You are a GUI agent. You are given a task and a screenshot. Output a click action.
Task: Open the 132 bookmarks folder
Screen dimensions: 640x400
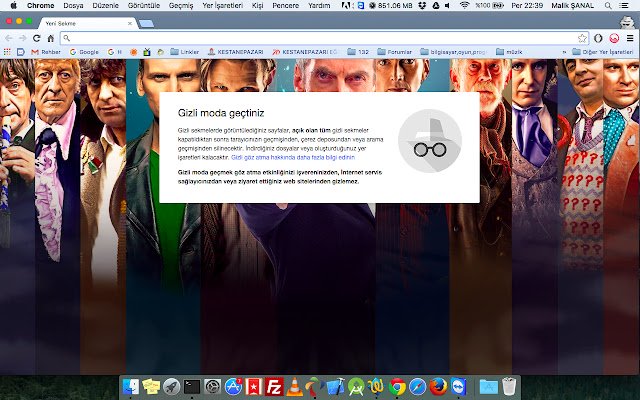(x=358, y=52)
